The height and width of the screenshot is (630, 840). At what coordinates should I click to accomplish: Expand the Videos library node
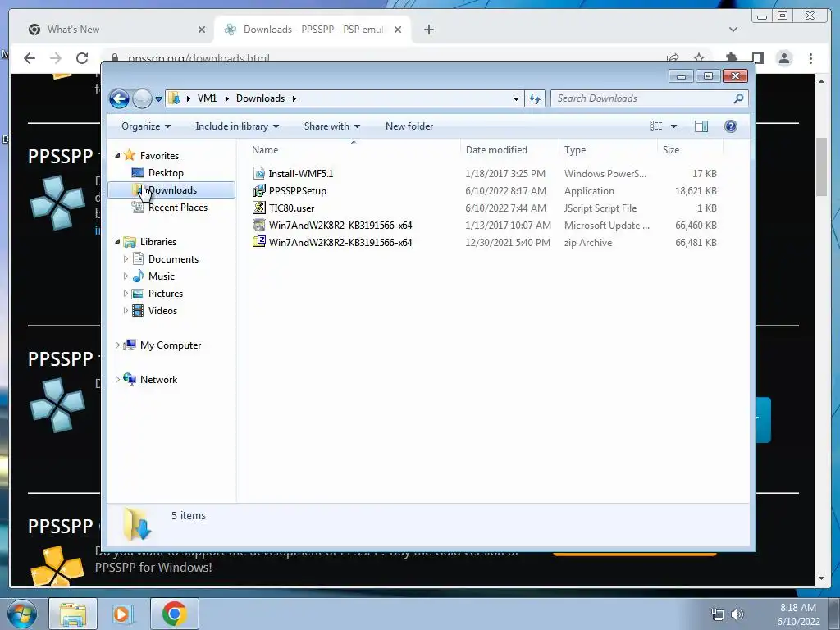coord(126,311)
